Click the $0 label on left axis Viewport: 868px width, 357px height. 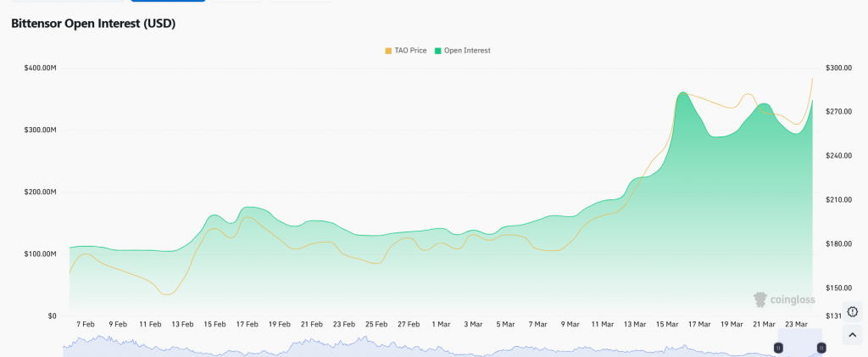tap(51, 315)
